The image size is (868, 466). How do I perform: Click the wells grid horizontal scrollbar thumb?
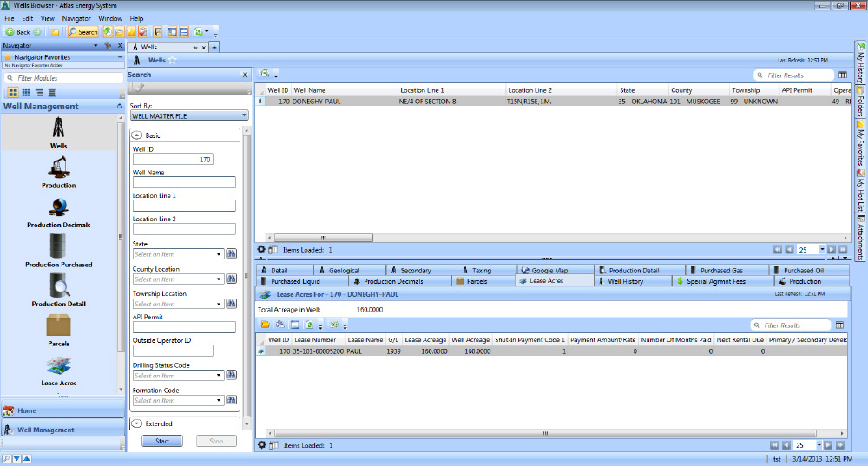click(x=323, y=238)
